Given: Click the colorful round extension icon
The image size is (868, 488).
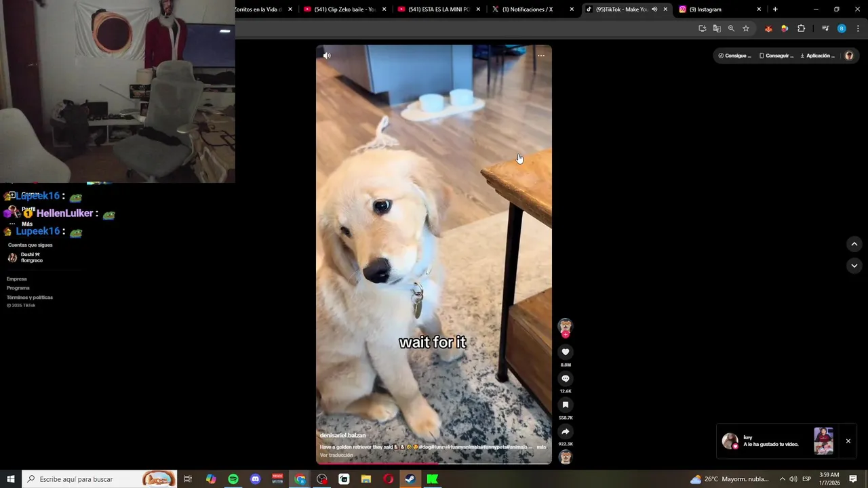Looking at the screenshot, I should [785, 28].
